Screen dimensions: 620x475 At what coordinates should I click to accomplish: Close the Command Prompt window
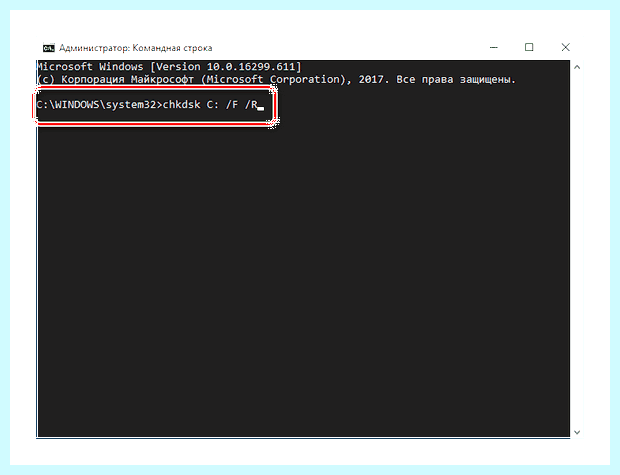[565, 47]
